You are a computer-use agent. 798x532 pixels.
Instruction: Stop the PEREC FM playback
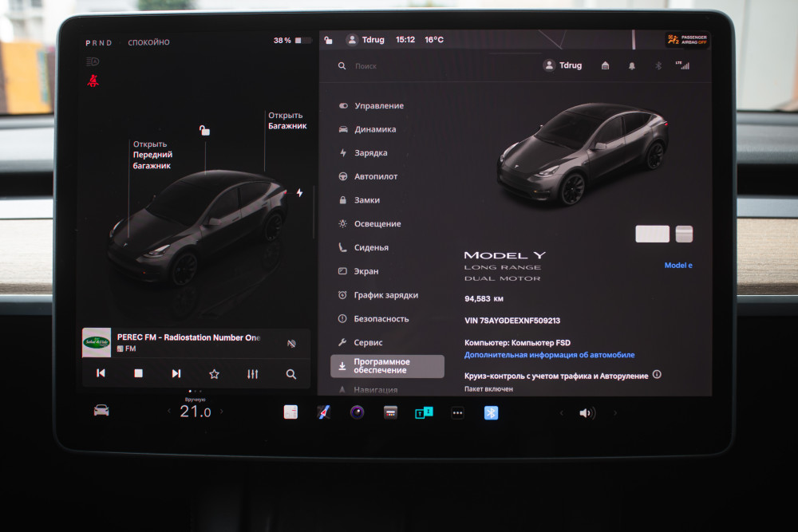click(138, 373)
